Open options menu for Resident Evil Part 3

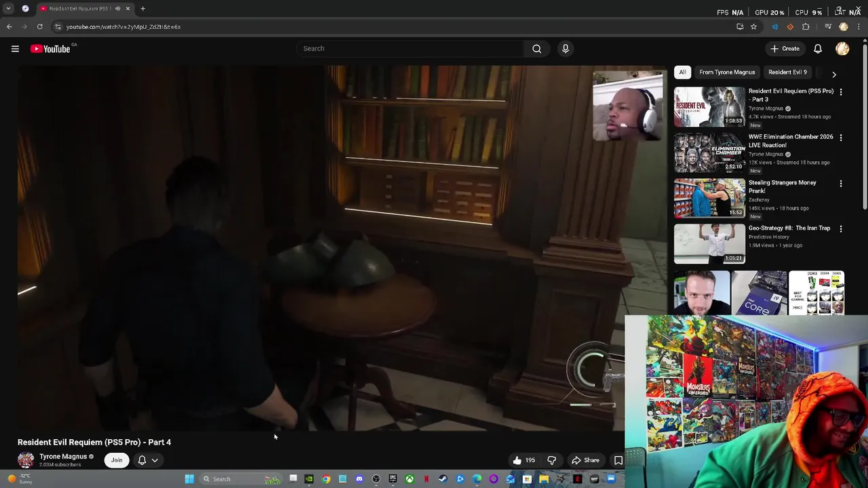tap(841, 91)
